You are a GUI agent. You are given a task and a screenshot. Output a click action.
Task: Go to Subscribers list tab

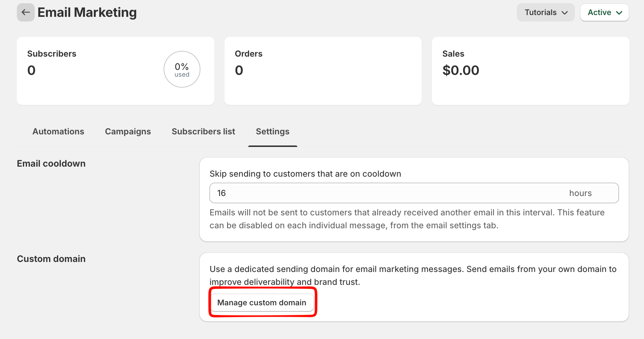(203, 132)
